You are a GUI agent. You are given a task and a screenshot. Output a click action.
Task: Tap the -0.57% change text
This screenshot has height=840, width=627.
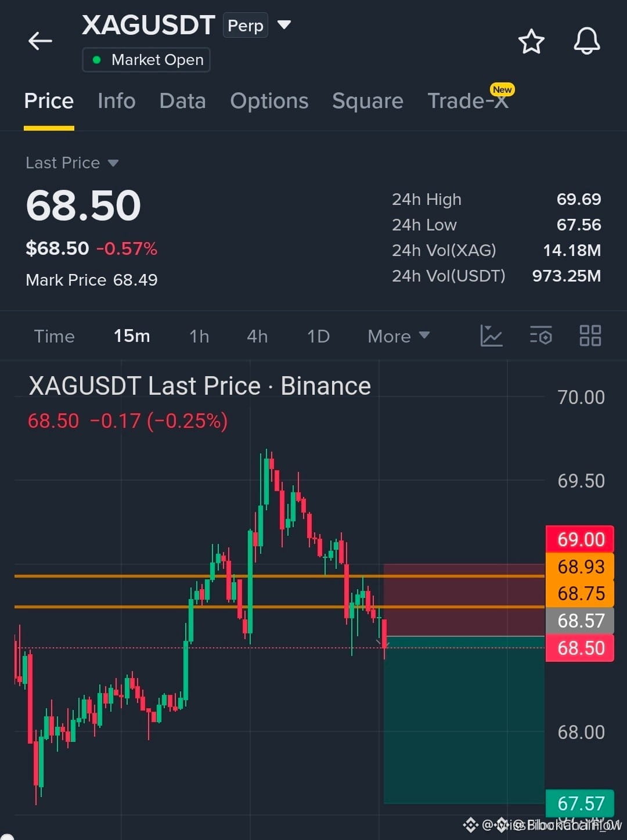[127, 248]
